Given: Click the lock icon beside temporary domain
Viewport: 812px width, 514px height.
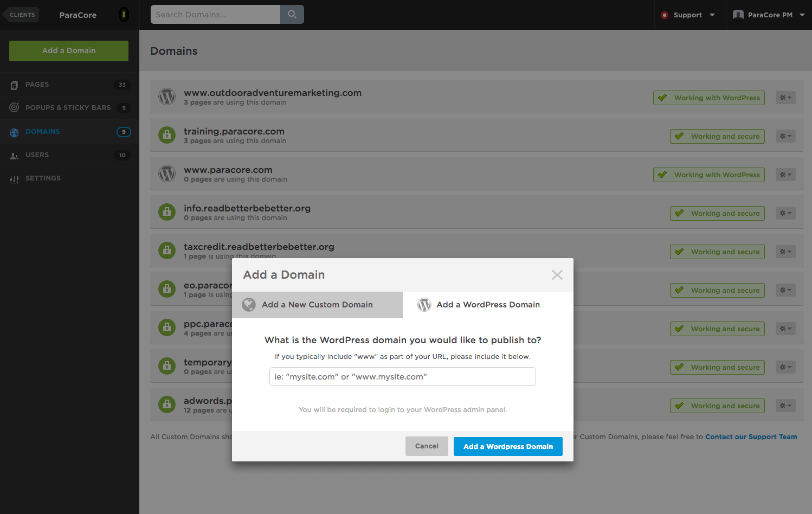Looking at the screenshot, I should [167, 366].
